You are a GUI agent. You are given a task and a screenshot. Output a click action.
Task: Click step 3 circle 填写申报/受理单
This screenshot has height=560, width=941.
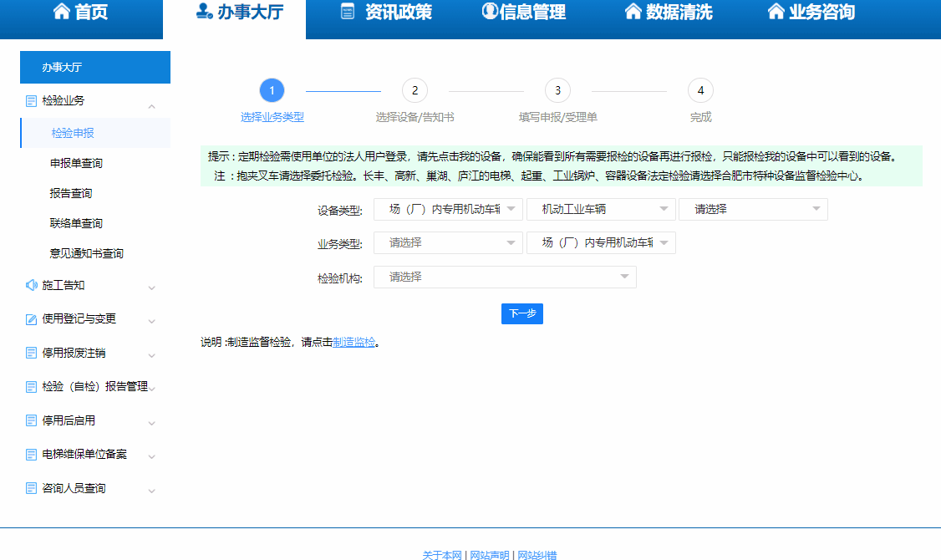click(557, 90)
